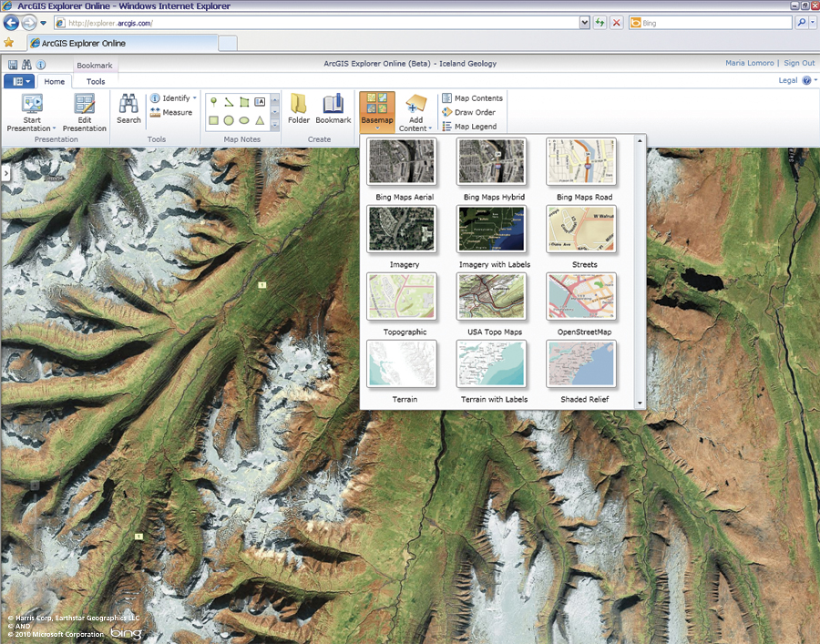The height and width of the screenshot is (644, 820).
Task: Open the Legal link
Action: 788,80
